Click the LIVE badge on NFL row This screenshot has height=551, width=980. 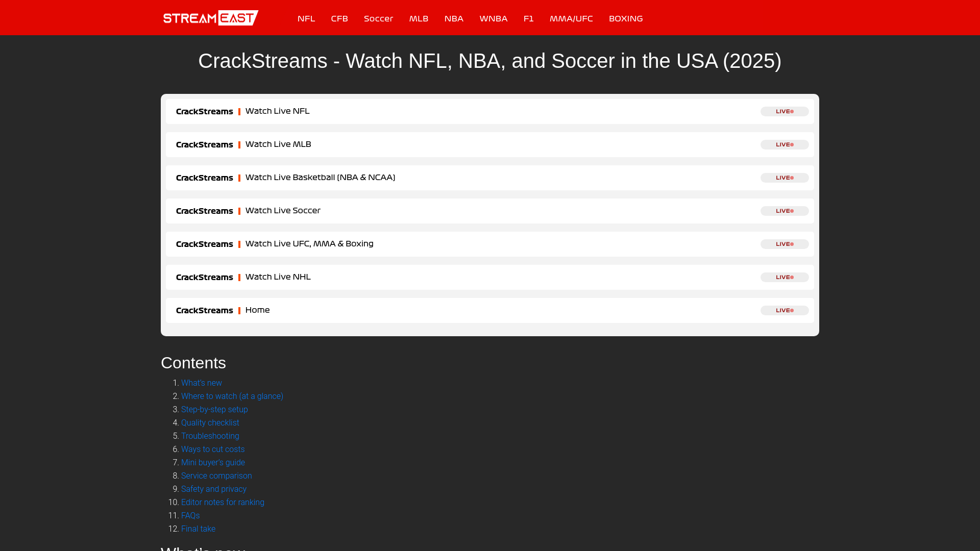coord(785,111)
